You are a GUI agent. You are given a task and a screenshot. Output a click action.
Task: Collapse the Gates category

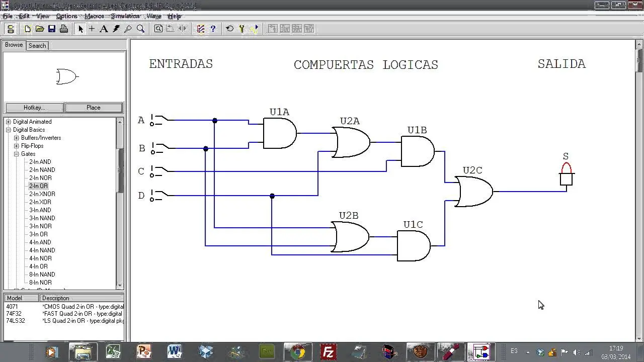pos(16,154)
